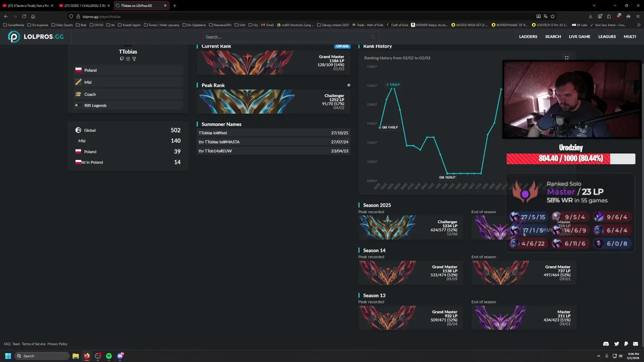Open the Team footer link
The width and height of the screenshot is (644, 362).
[x=16, y=344]
